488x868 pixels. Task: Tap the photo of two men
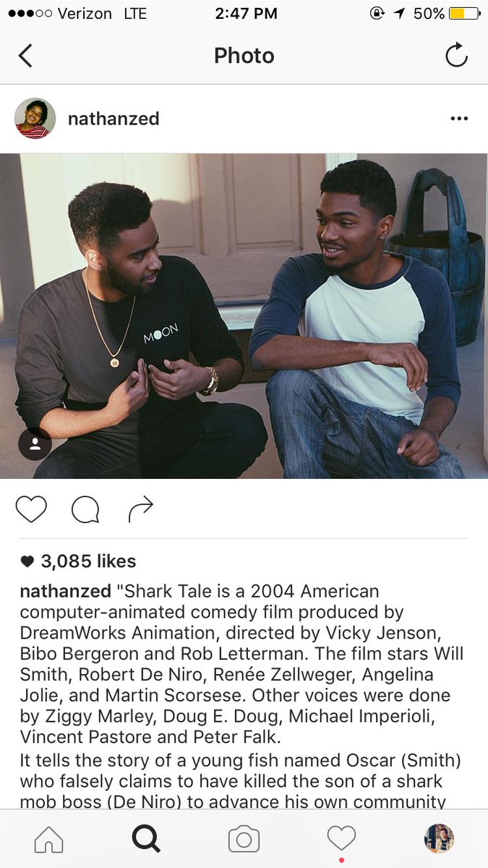[244, 316]
